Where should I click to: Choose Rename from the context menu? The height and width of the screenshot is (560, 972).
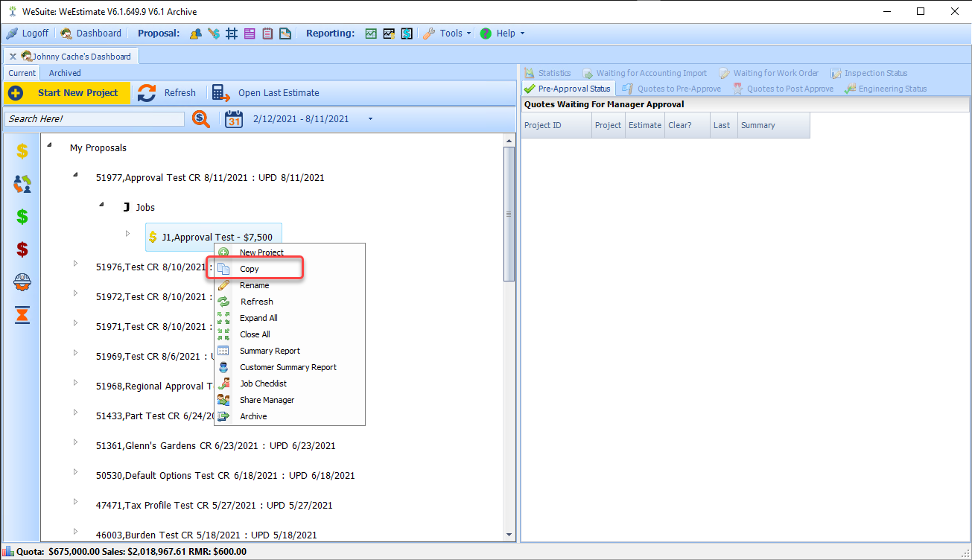(289, 285)
